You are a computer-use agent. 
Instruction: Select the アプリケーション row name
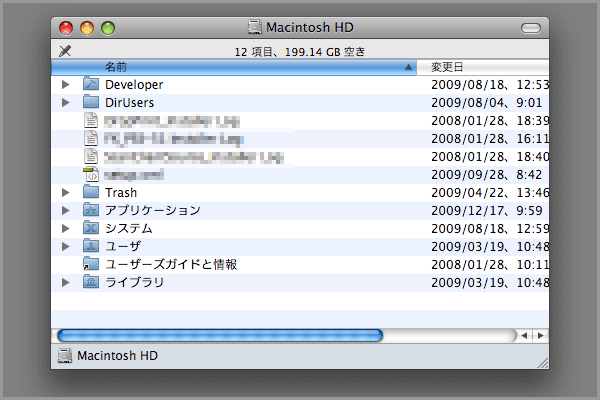(x=153, y=210)
